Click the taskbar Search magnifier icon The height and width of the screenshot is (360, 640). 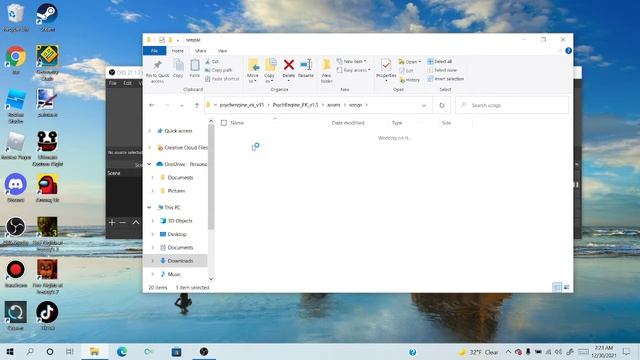[30, 352]
